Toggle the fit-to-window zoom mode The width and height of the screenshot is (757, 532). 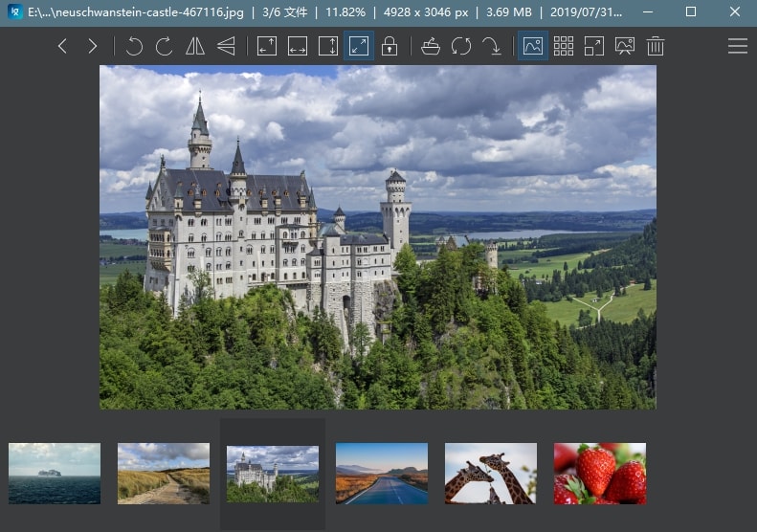pyautogui.click(x=359, y=46)
